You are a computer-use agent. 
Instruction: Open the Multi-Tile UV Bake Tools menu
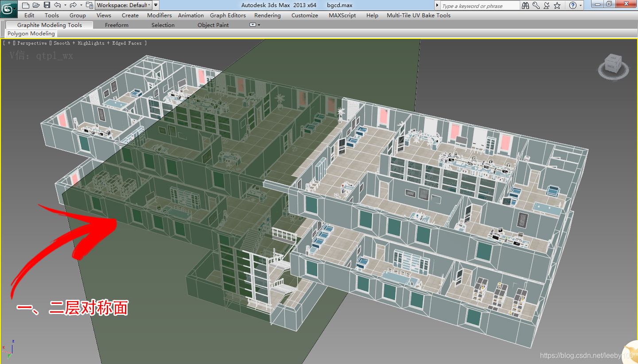(419, 15)
